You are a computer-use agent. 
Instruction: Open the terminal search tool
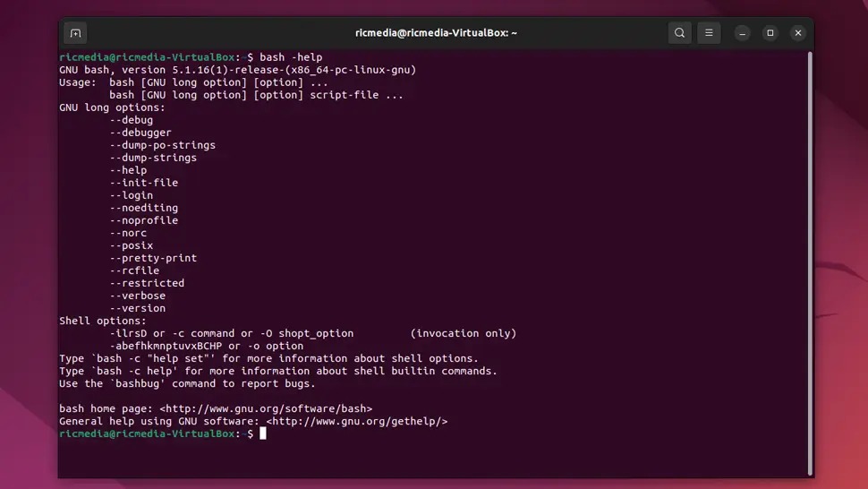click(x=679, y=32)
